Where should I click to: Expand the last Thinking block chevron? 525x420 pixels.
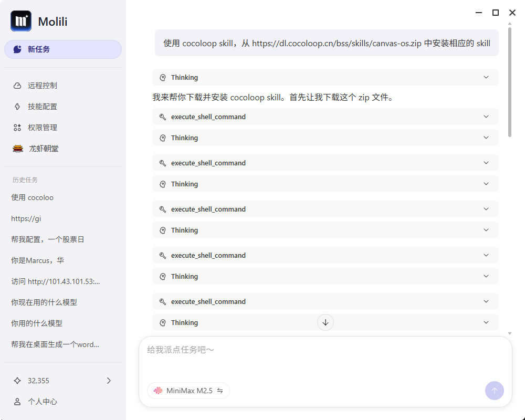pyautogui.click(x=486, y=322)
